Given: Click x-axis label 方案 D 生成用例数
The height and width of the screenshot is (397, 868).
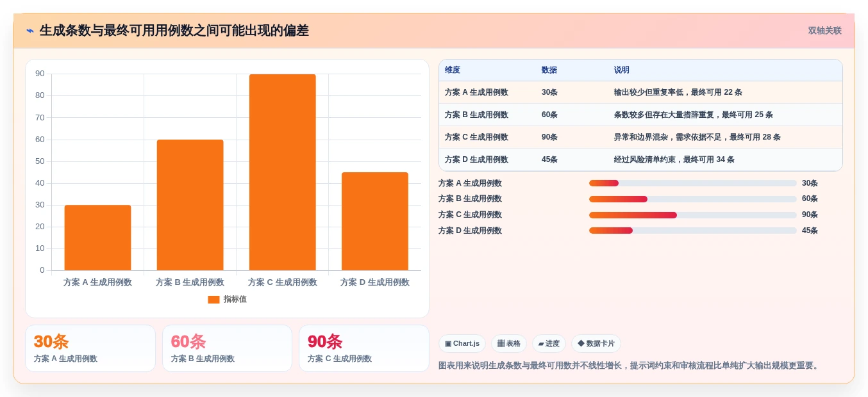Looking at the screenshot, I should click(x=375, y=282).
